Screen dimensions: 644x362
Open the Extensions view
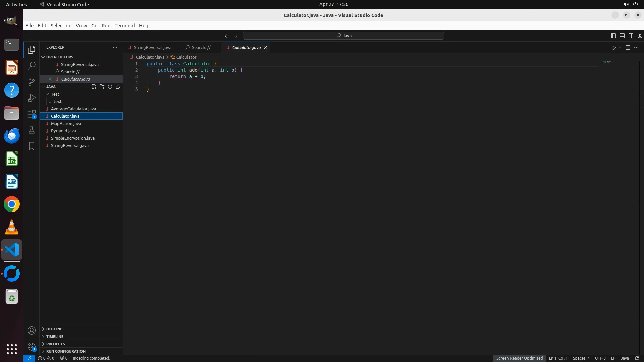coord(32,114)
